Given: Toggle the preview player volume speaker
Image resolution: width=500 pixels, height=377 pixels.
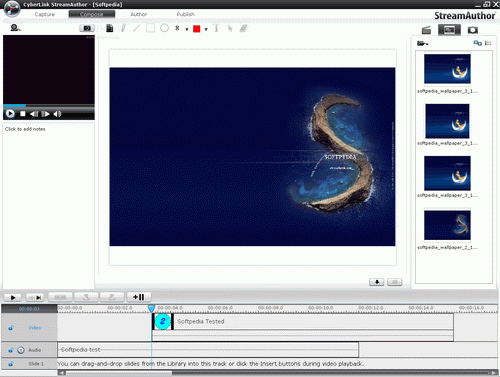Looking at the screenshot, I should (57, 114).
